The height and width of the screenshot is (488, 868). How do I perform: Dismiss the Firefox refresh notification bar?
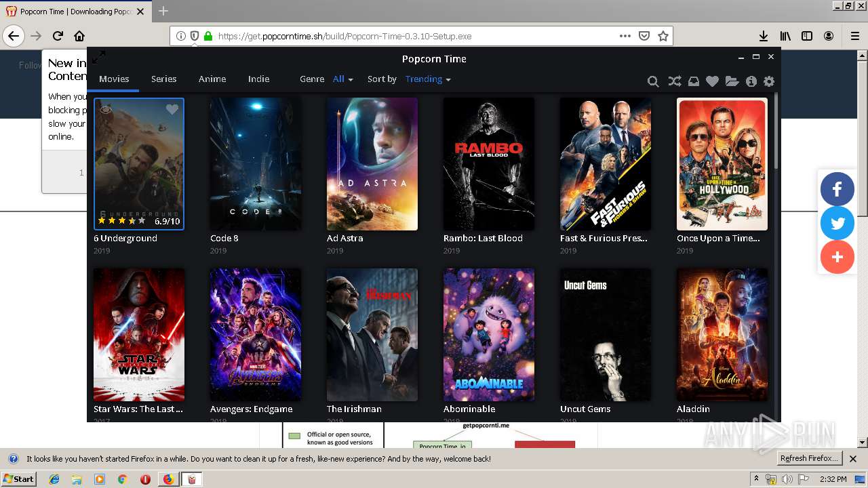click(x=853, y=459)
